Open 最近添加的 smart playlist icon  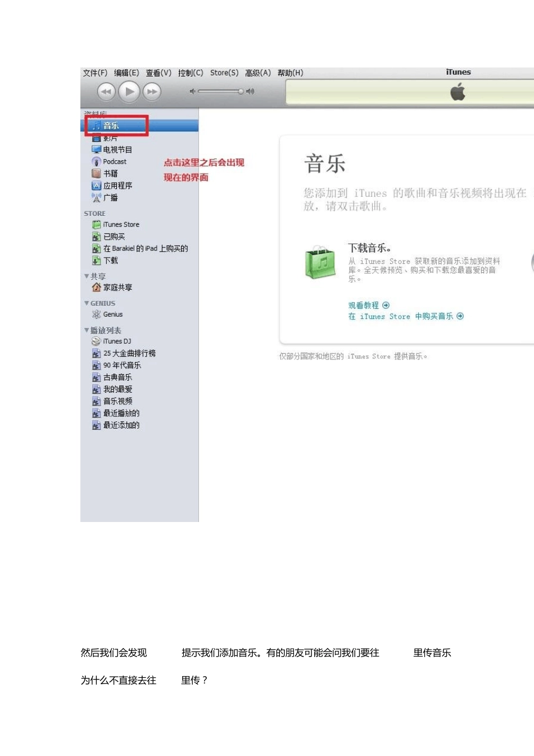(96, 425)
